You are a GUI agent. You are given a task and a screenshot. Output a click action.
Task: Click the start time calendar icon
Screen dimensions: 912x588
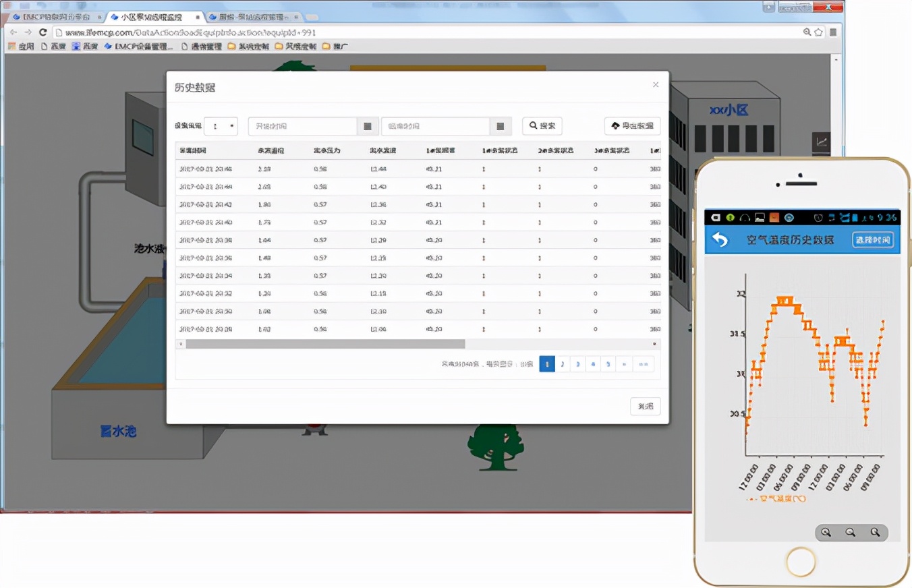click(368, 126)
